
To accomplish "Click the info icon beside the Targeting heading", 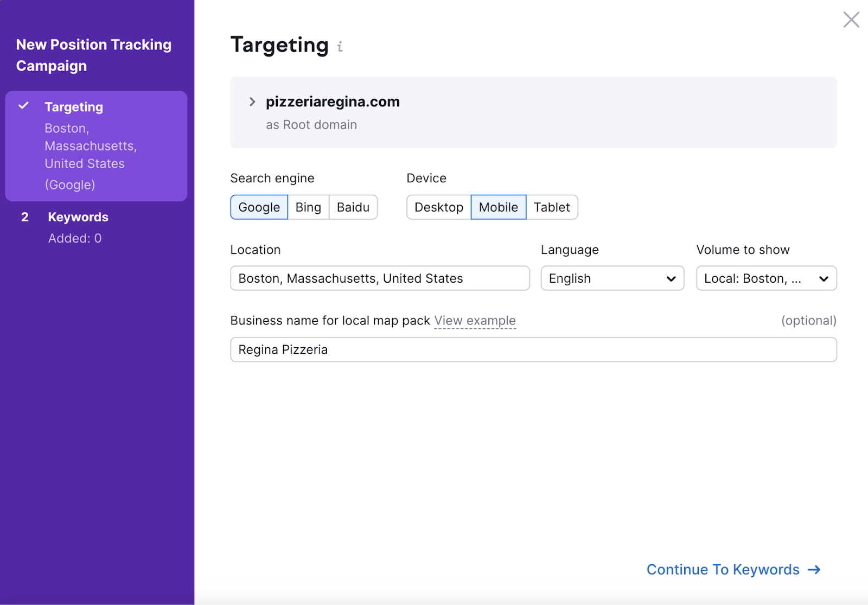I will (340, 47).
